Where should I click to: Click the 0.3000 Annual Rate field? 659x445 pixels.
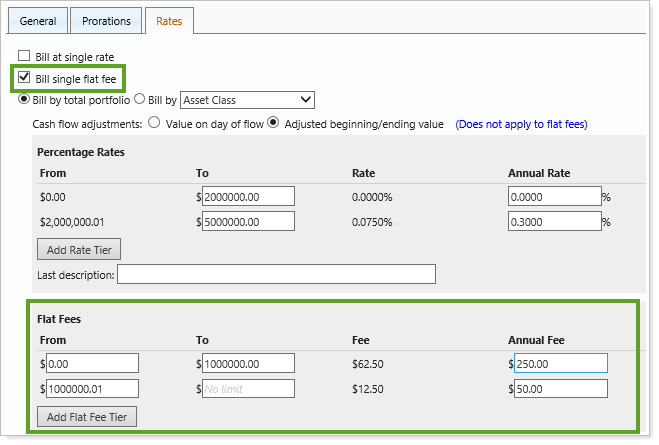click(557, 221)
